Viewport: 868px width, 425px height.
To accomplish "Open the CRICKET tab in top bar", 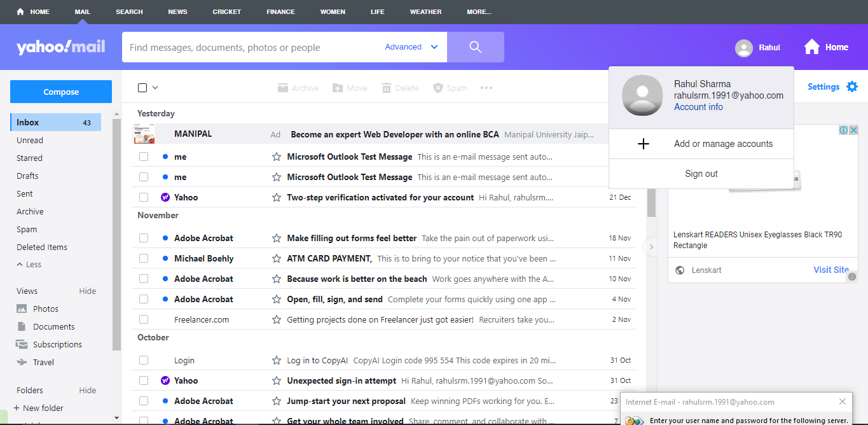I will (x=227, y=11).
